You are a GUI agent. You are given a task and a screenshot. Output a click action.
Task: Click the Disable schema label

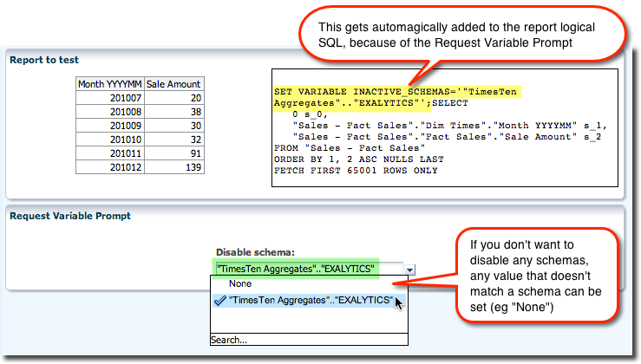(251, 252)
